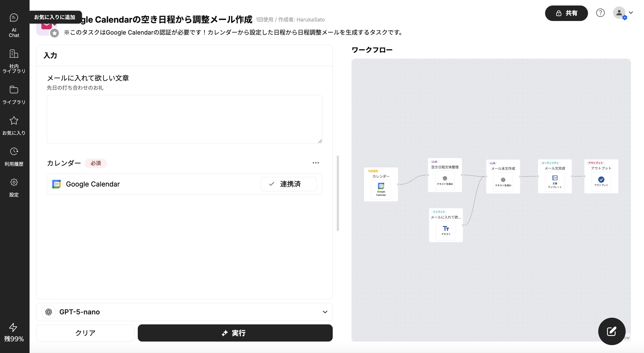Run the task with 実行 button
The width and height of the screenshot is (644, 353).
coord(235,333)
